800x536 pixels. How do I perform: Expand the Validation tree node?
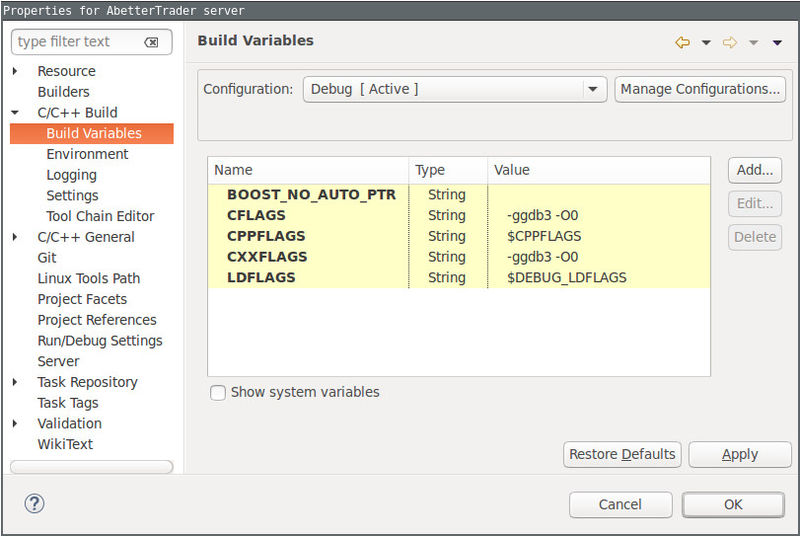pos(15,423)
